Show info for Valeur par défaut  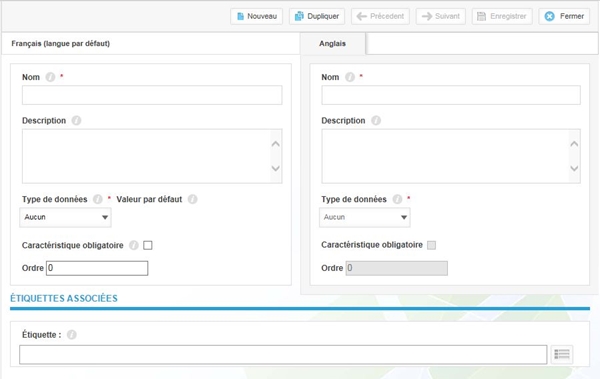(192, 199)
